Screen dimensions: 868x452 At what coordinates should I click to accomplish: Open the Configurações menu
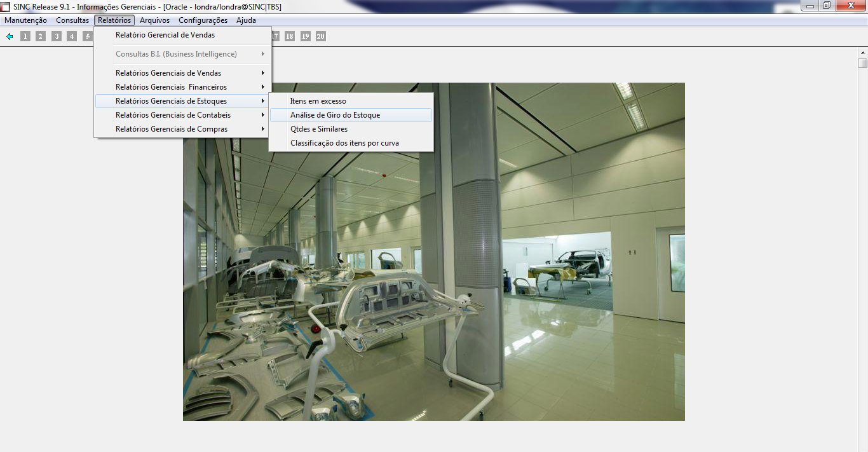pyautogui.click(x=203, y=20)
